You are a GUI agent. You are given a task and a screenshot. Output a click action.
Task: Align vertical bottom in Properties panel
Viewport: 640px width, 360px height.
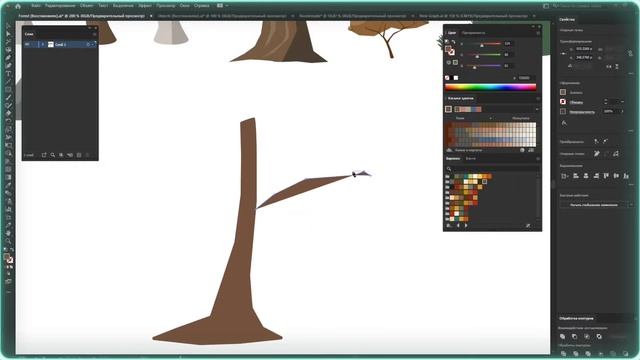tap(626, 176)
